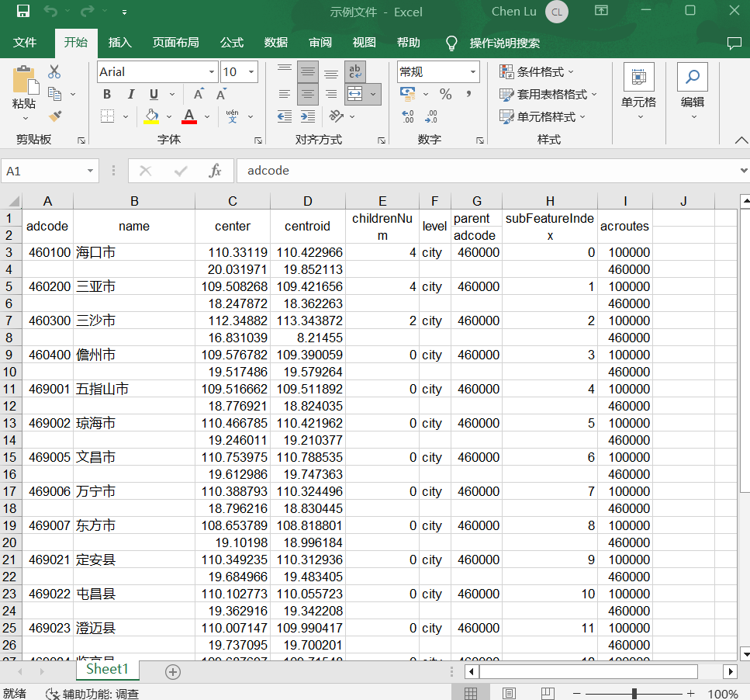Click the insert function fx icon

point(215,171)
